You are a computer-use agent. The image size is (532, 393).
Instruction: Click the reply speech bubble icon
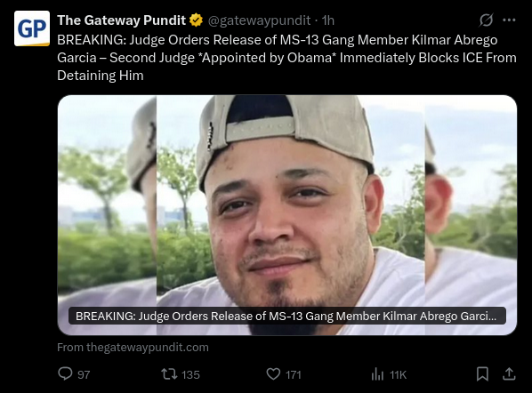pyautogui.click(x=65, y=373)
